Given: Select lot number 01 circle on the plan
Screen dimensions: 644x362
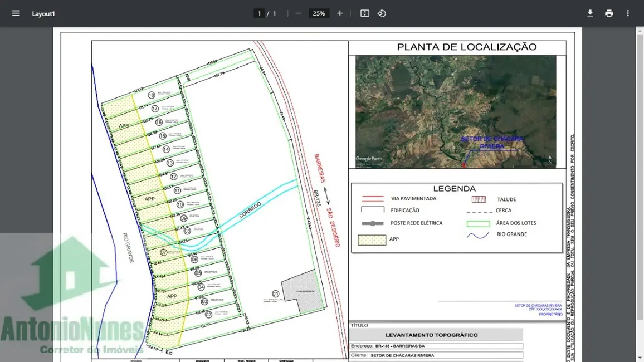Looking at the screenshot, I should [x=275, y=293].
